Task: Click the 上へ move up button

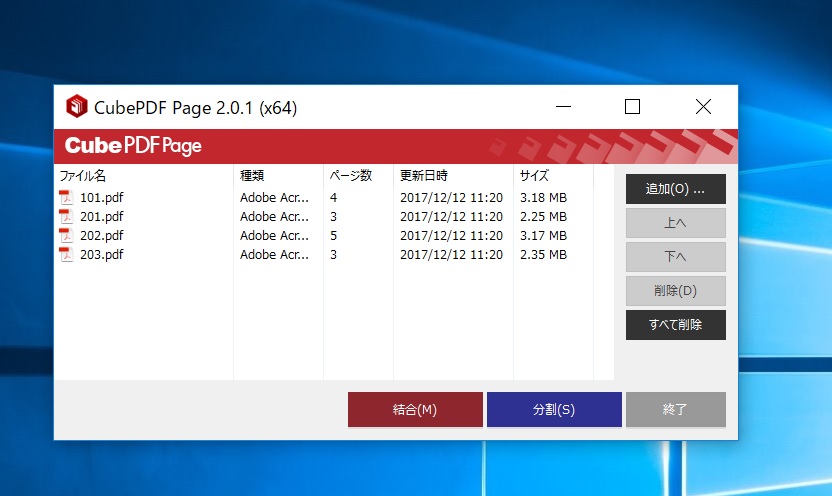Action: [x=675, y=223]
